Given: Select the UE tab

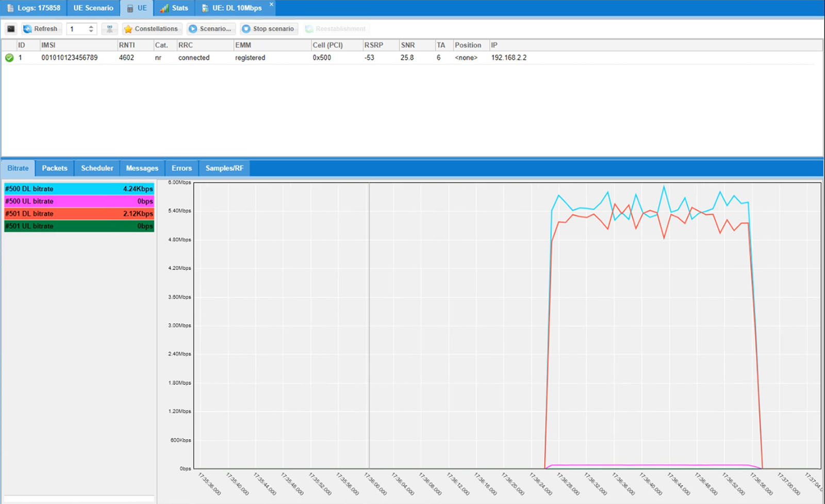Looking at the screenshot, I should pos(137,8).
